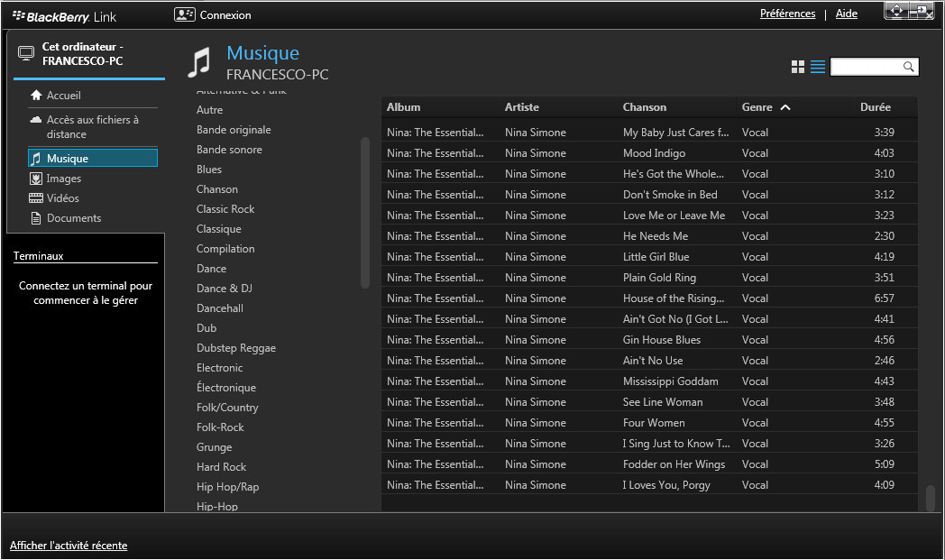This screenshot has height=560, width=945.
Task: Open the Aide menu
Action: tap(846, 14)
